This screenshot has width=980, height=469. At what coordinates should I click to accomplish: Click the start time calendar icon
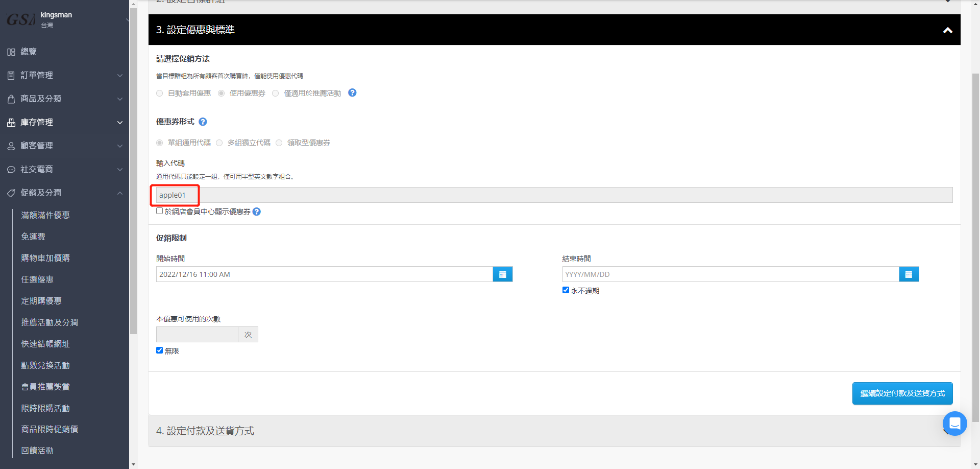tap(502, 274)
